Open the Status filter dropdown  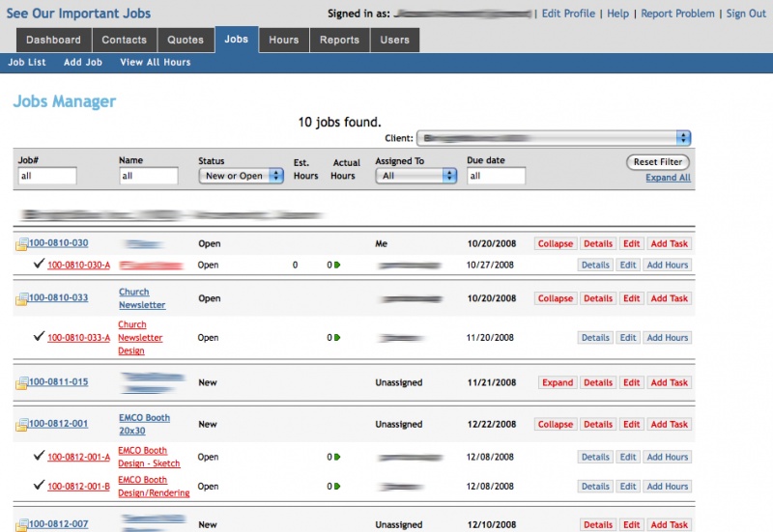click(241, 176)
